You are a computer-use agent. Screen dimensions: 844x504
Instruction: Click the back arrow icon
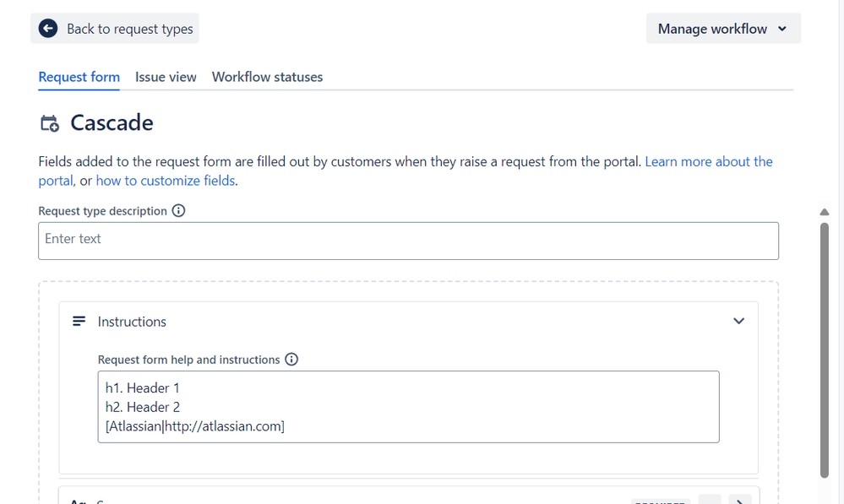point(49,29)
